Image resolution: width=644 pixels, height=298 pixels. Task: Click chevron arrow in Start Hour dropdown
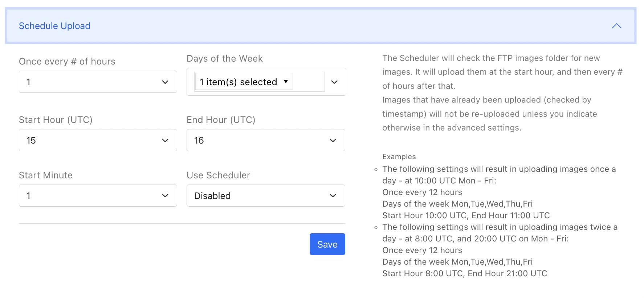(x=165, y=140)
